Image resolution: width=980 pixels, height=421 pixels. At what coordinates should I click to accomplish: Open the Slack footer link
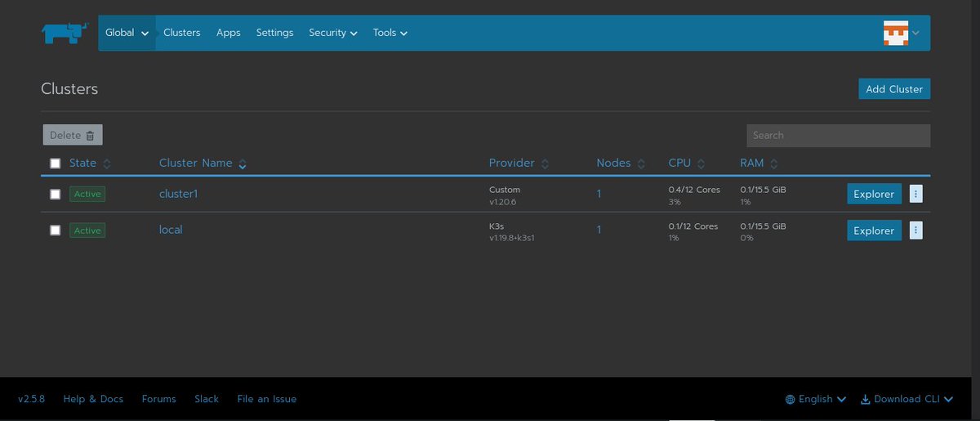[207, 399]
